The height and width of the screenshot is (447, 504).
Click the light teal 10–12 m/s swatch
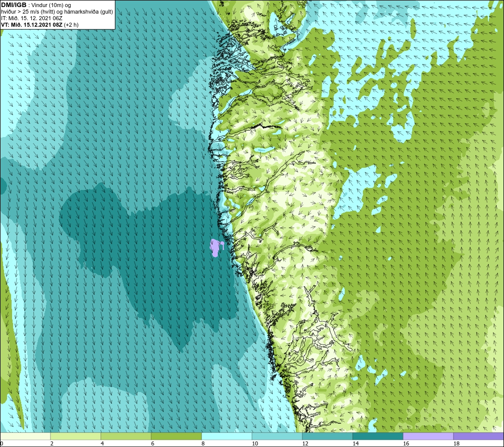(277, 436)
